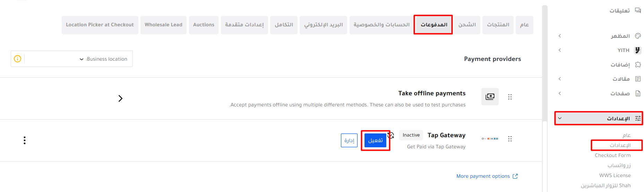Screen dimensions: 644x192
Task: Collapse the الإعدادات sidebar menu chevron
Action: click(x=560, y=119)
